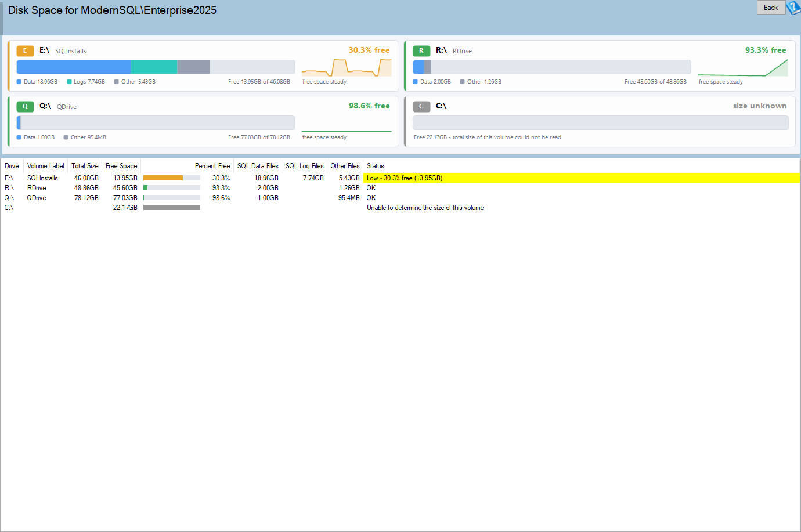Sort by Total Size column header

(85, 166)
